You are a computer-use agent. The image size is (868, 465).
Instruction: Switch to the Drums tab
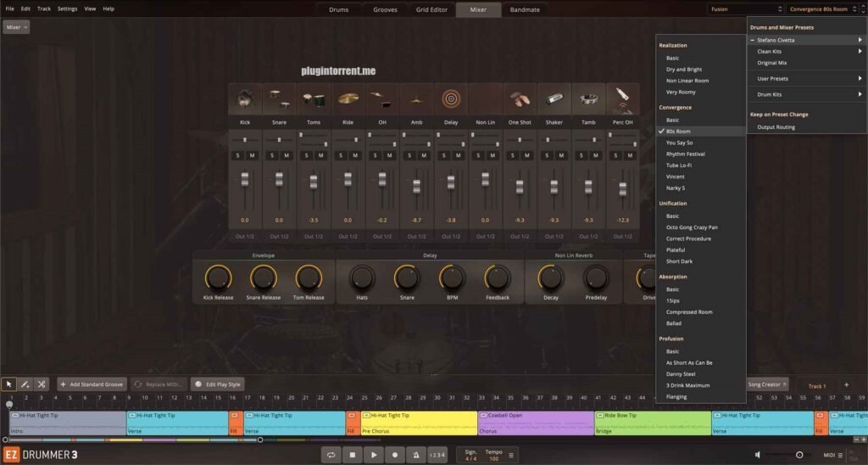339,9
